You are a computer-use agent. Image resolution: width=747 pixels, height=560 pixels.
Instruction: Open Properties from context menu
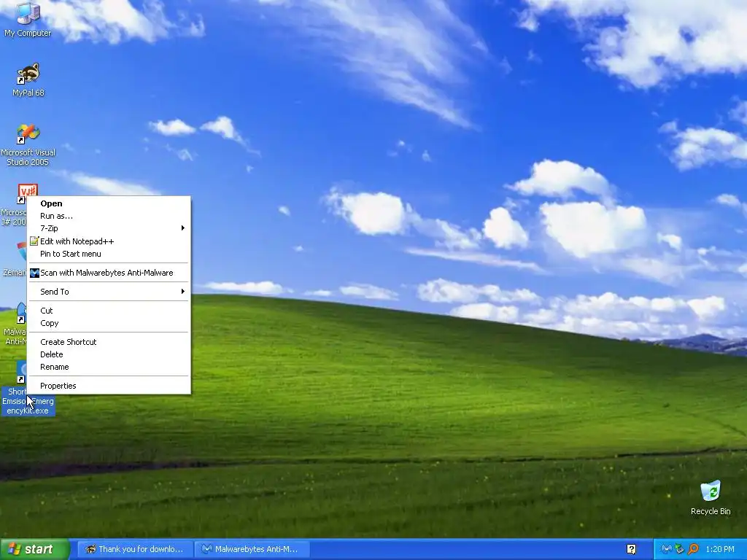109,386
